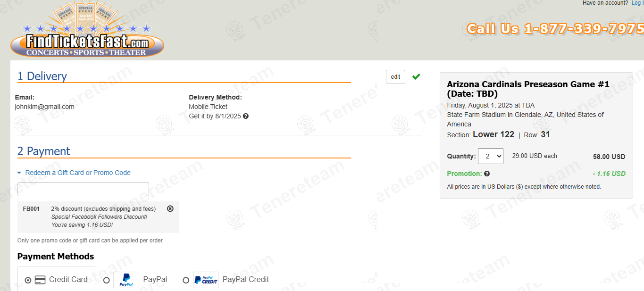
Task: Click the 1 Delivery section heading
Action: [x=42, y=76]
